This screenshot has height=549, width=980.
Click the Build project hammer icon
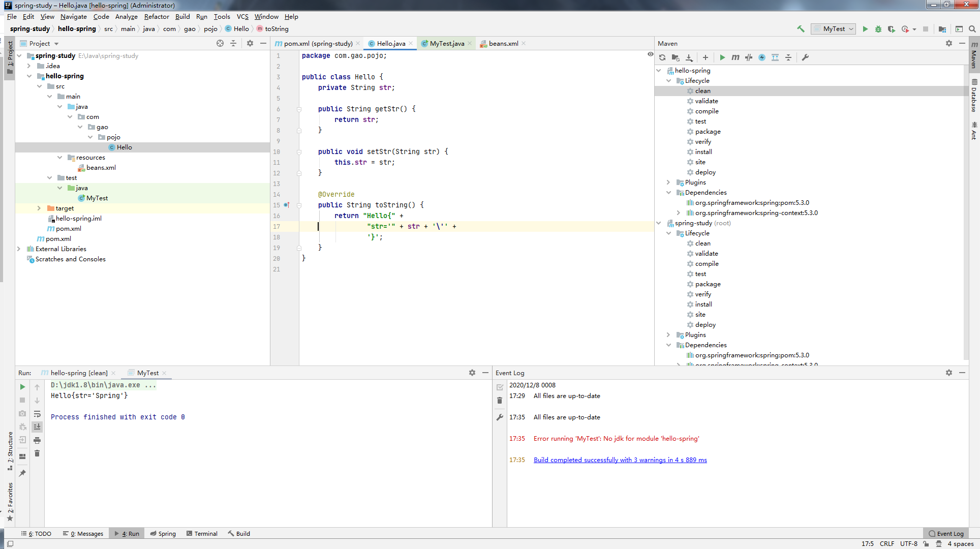pyautogui.click(x=801, y=29)
